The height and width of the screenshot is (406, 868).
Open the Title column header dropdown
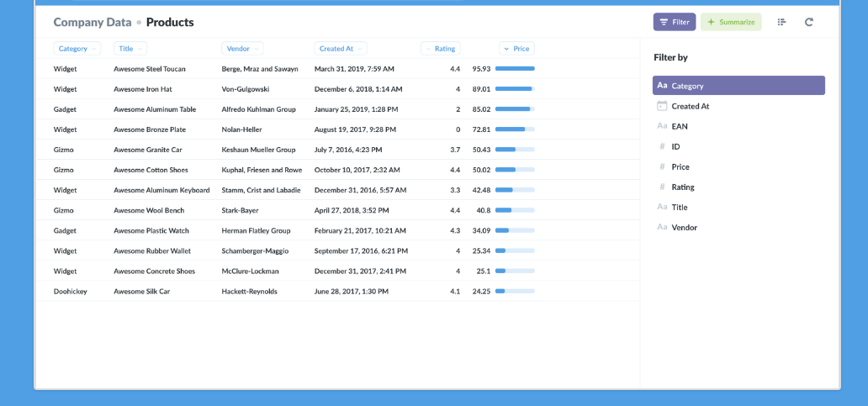coord(130,49)
